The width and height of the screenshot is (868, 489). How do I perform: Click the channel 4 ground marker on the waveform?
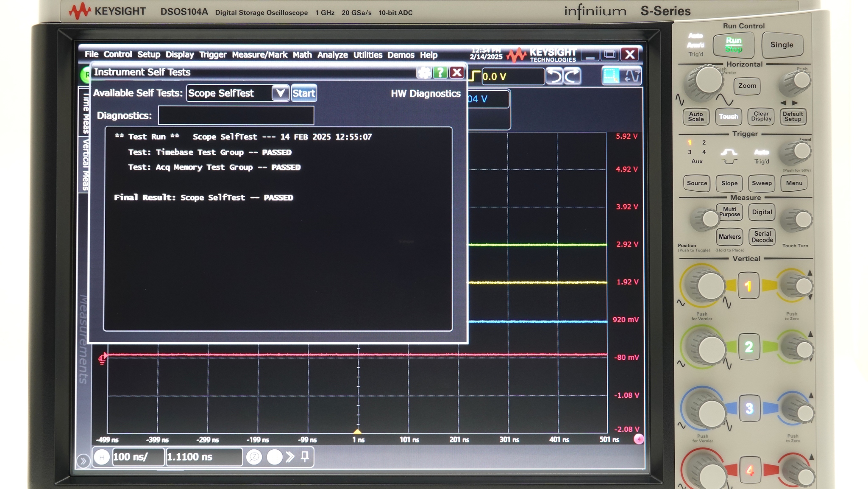pos(102,359)
